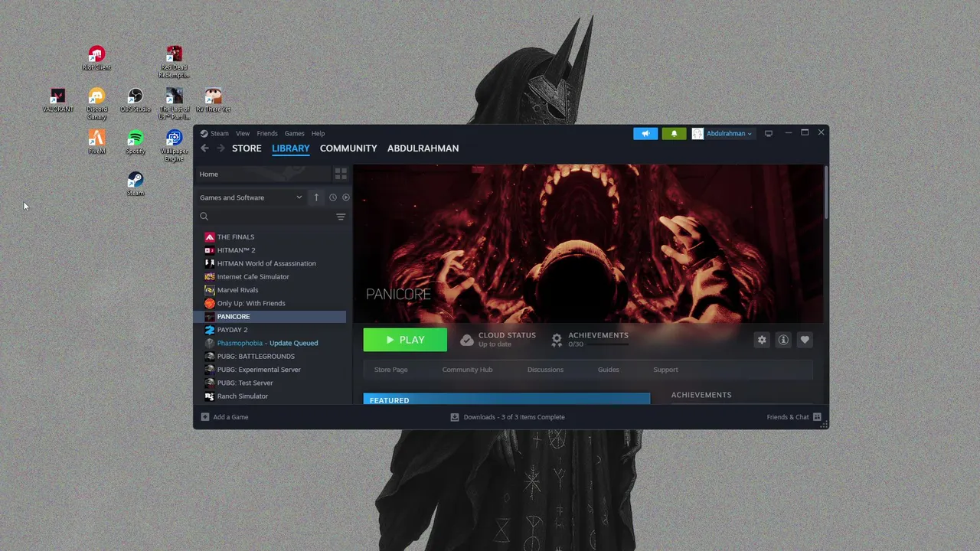Image resolution: width=980 pixels, height=551 pixels.
Task: Open the View menu
Action: [x=243, y=133]
